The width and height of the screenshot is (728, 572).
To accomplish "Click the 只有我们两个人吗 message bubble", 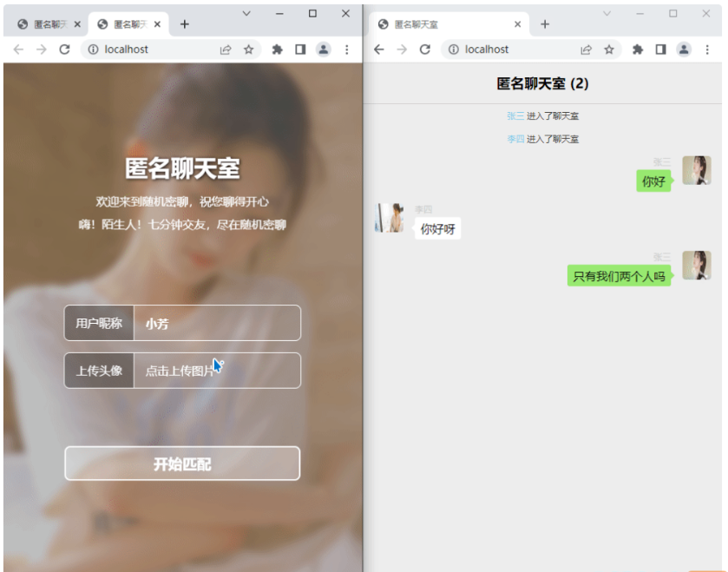I will point(619,276).
